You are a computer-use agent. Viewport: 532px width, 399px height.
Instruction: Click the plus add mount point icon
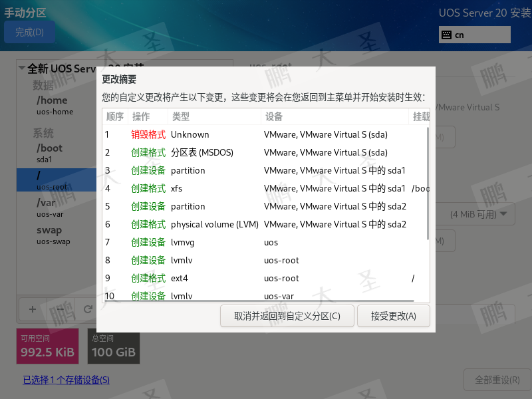coord(33,309)
